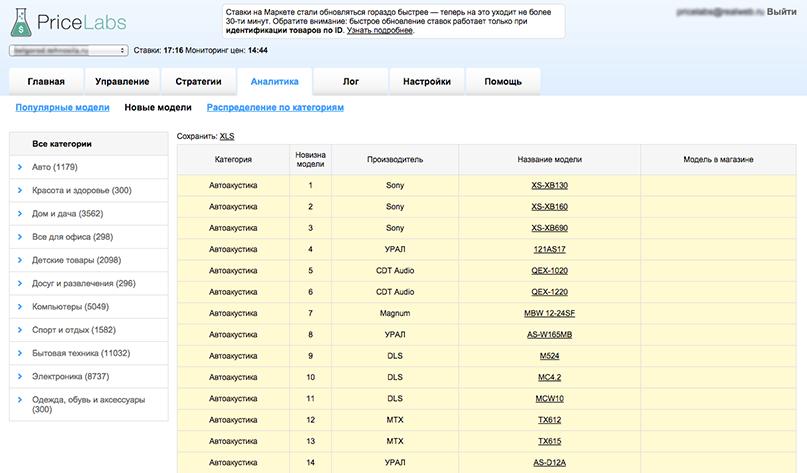
Task: Open the Популярные модели subsection
Action: [x=62, y=108]
